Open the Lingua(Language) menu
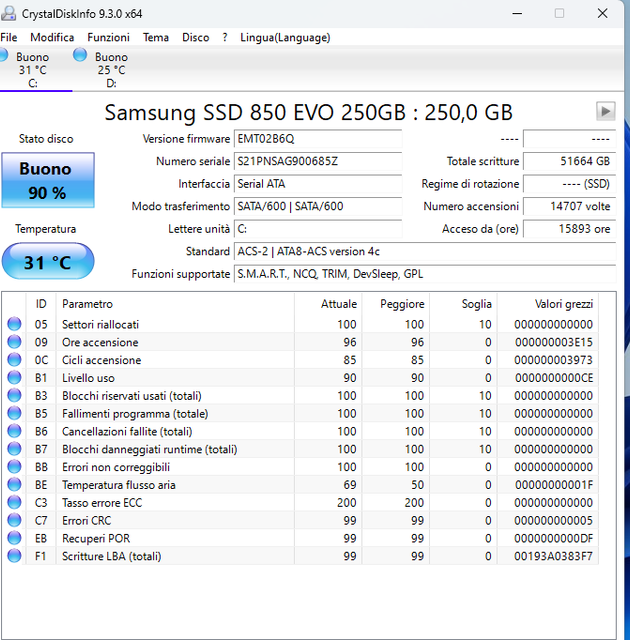Viewport: 630px width, 640px height. coord(285,38)
